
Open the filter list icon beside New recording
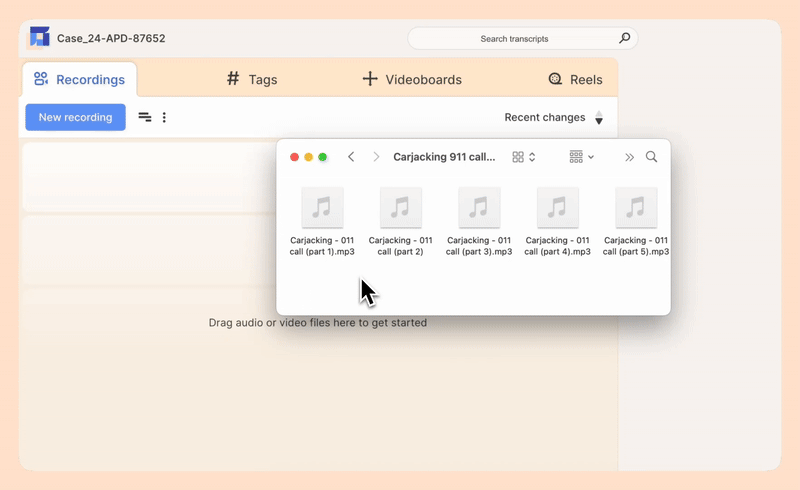[x=145, y=117]
